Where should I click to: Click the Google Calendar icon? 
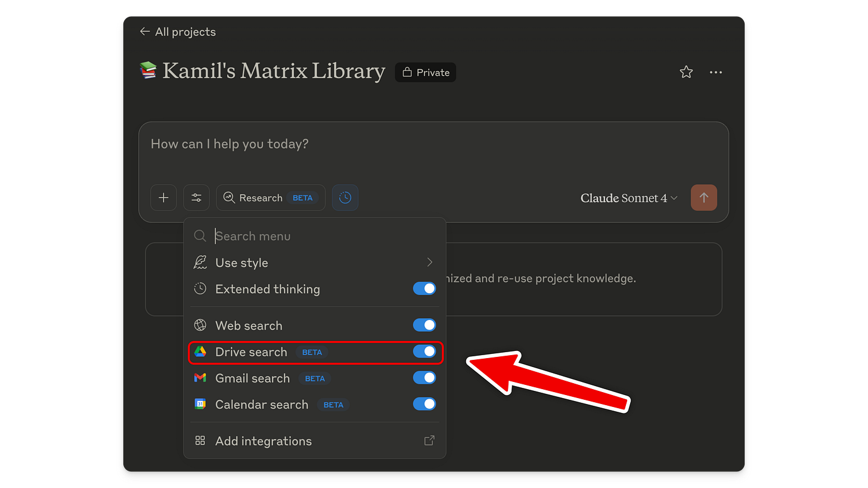[x=200, y=404]
